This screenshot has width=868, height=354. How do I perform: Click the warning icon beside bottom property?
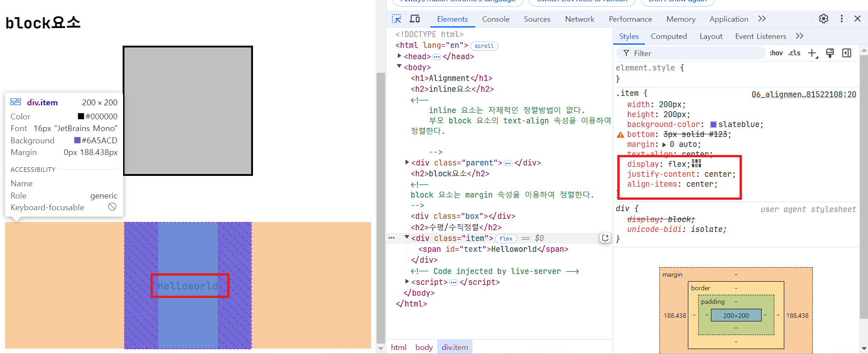point(620,135)
